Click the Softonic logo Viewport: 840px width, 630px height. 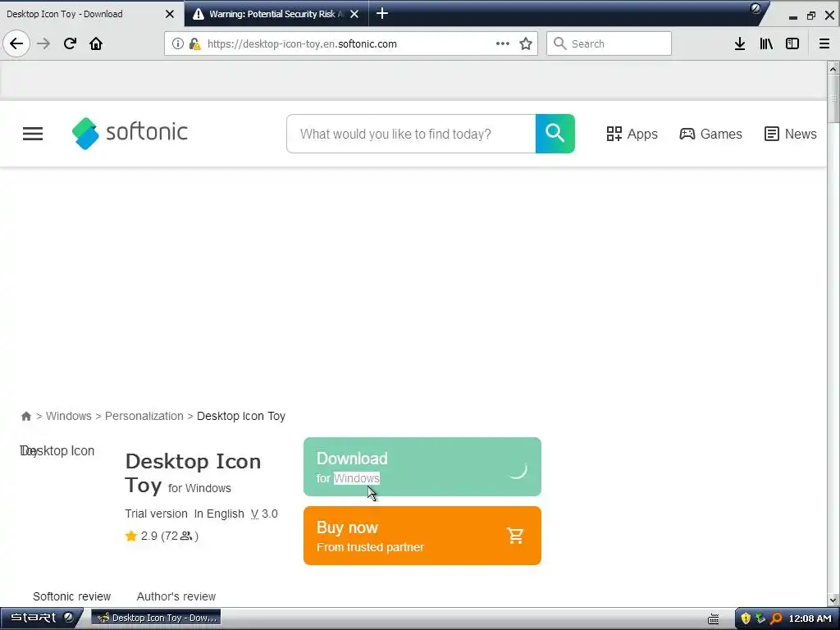pyautogui.click(x=130, y=134)
